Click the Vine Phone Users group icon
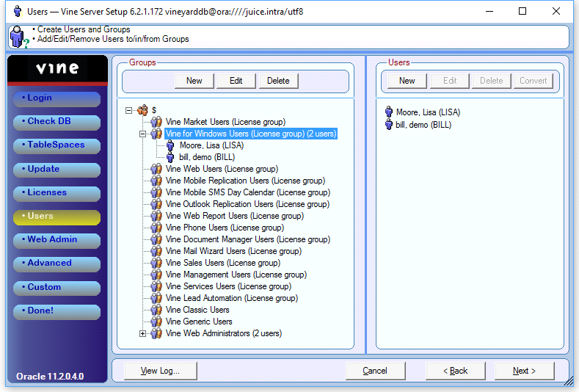 (156, 228)
